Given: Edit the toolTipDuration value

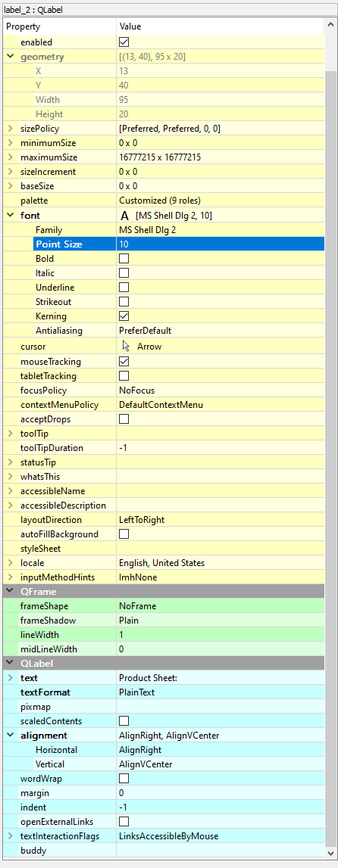Looking at the screenshot, I should [x=221, y=448].
